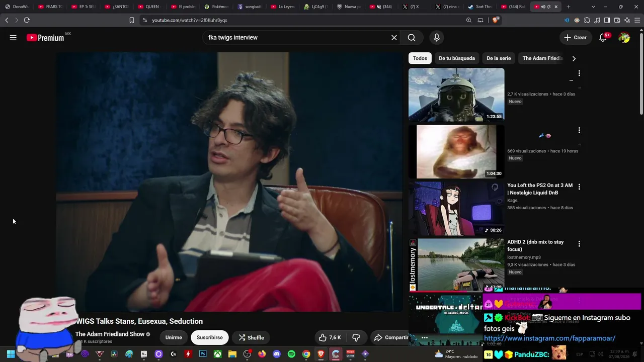
Task: Open browser extensions puzzle icon
Action: coord(587,20)
